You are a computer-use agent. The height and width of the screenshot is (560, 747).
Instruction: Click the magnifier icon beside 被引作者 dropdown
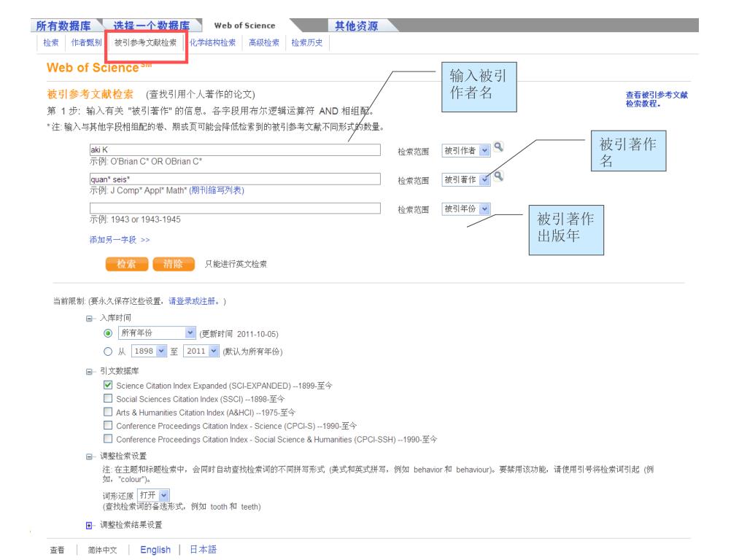pos(498,147)
